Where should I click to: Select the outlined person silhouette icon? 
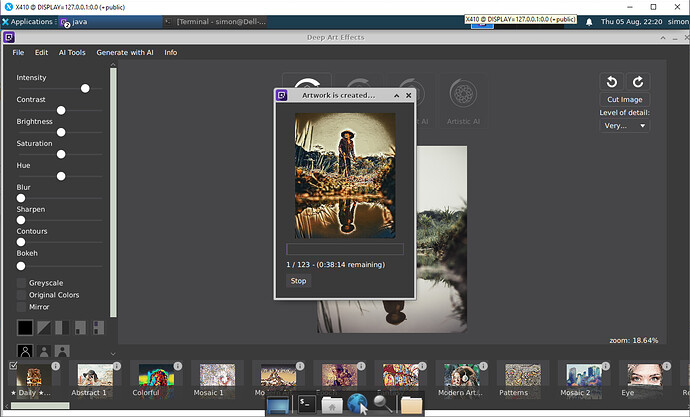coord(26,351)
